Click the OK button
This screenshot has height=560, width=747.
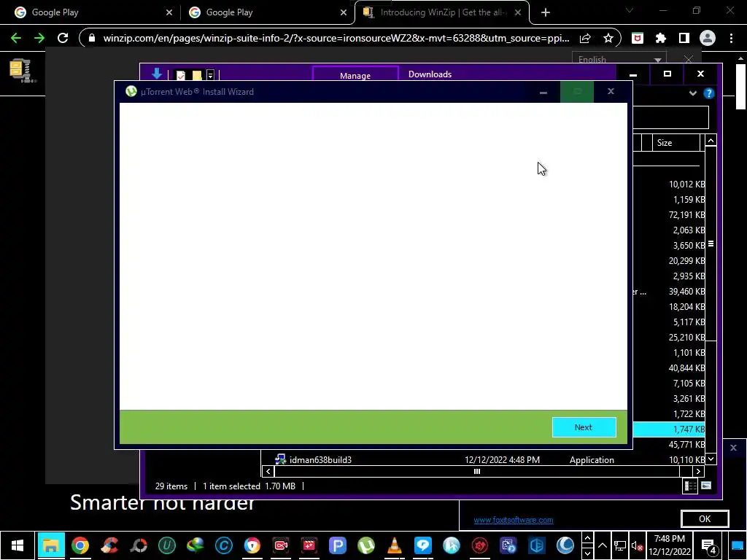tap(705, 519)
